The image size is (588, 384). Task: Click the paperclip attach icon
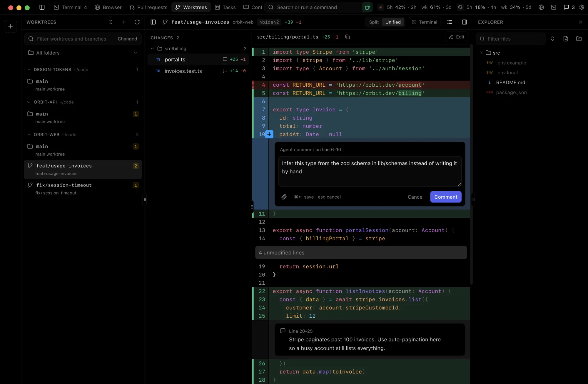pos(284,197)
